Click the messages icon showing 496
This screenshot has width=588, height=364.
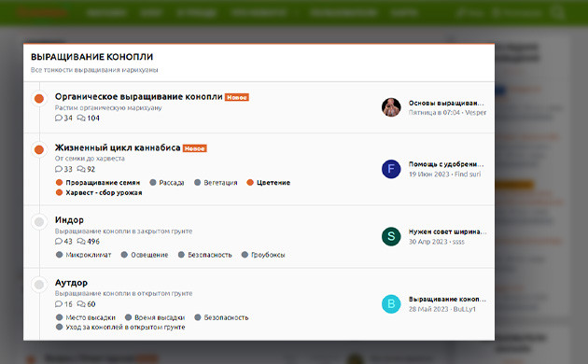(81, 242)
